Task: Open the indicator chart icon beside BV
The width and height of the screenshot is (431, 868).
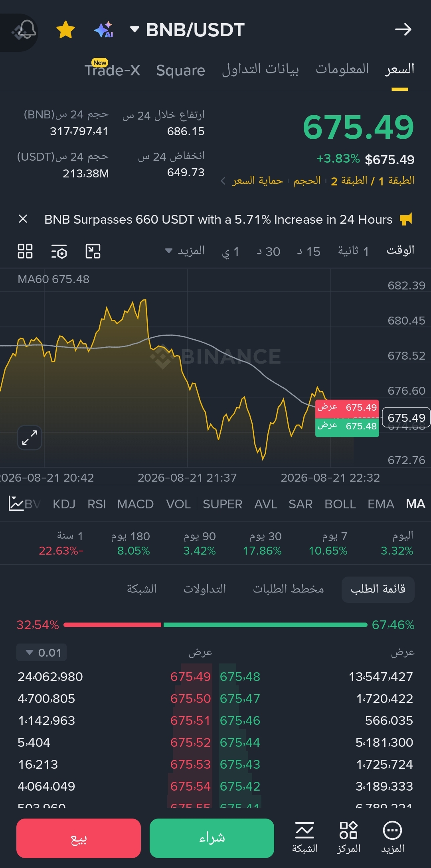Action: tap(16, 504)
